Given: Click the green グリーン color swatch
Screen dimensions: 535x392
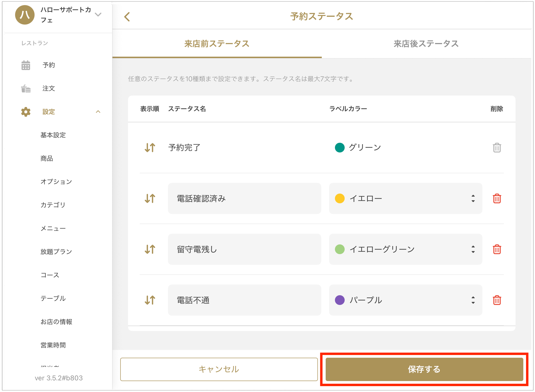Looking at the screenshot, I should coord(340,148).
